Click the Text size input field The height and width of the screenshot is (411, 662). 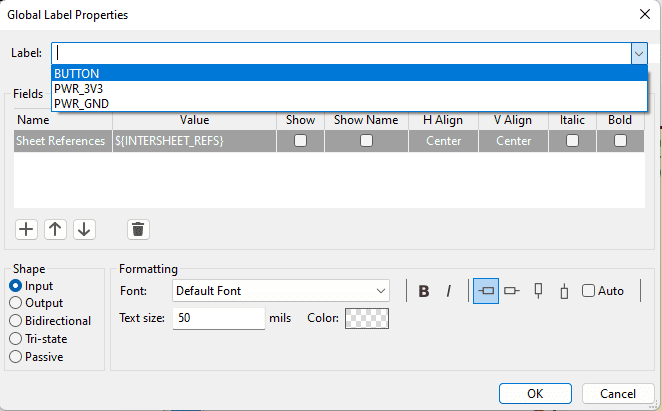coord(219,318)
